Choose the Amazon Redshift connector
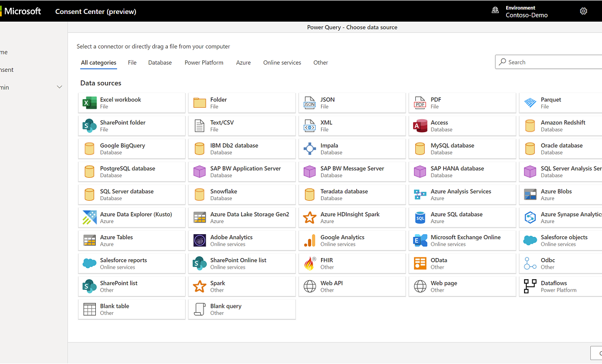 [x=561, y=125]
